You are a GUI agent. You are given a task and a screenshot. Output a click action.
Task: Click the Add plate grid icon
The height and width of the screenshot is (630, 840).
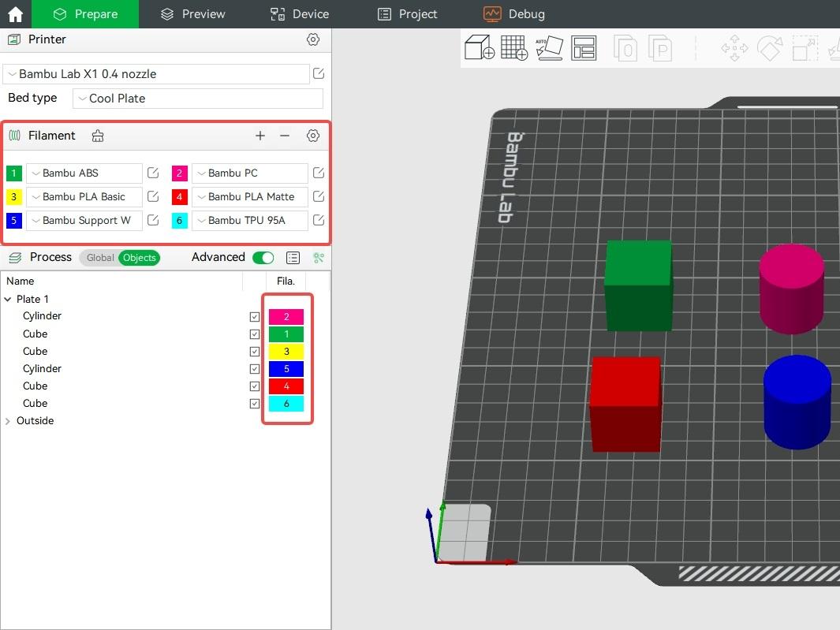coord(514,47)
